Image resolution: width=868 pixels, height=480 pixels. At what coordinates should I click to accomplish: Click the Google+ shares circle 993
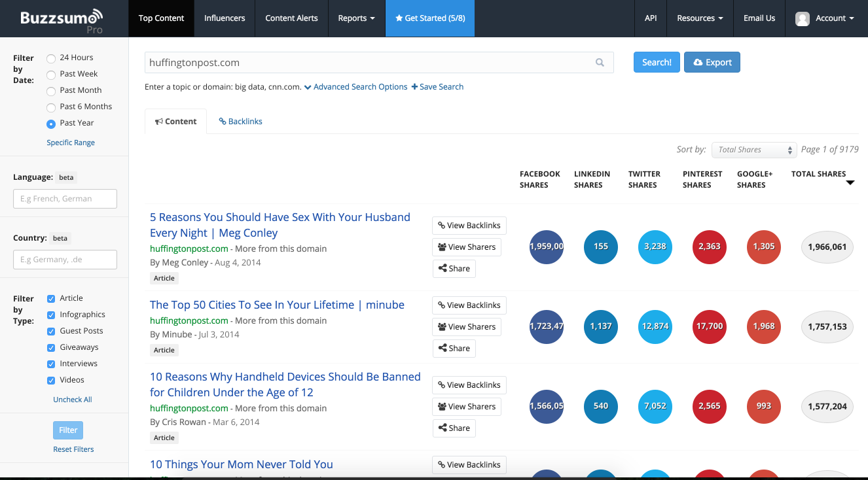(764, 406)
